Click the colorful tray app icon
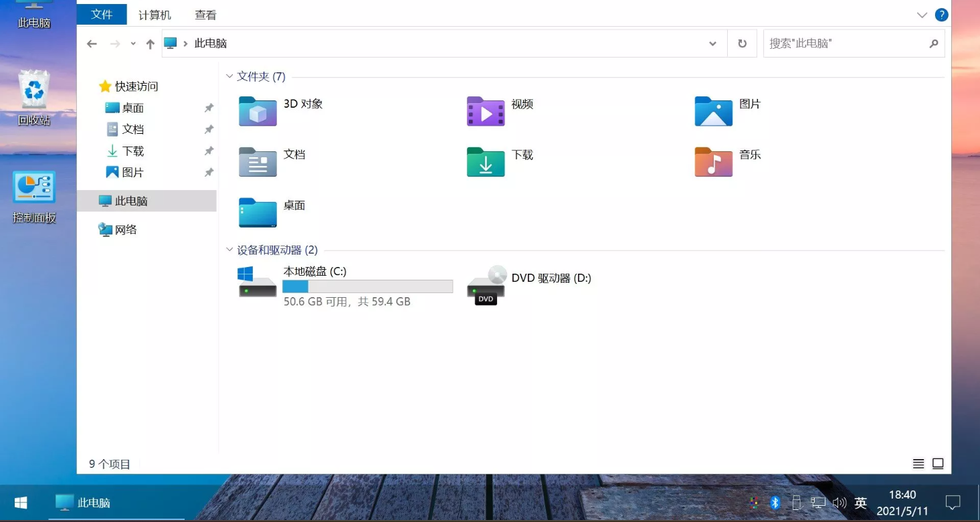Image resolution: width=980 pixels, height=522 pixels. 754,503
